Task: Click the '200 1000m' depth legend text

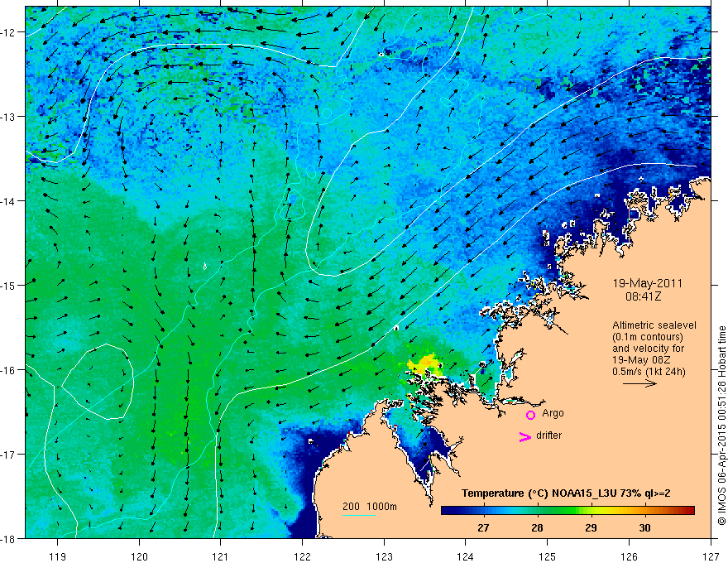Action: tap(370, 507)
